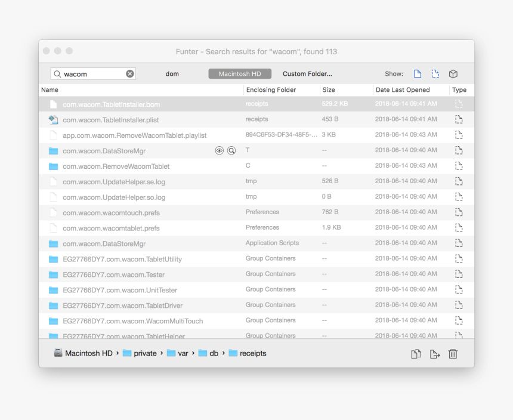Screen dimensions: 513x420
Task: Click hidden type icon for UpdateHelper.se.log
Action: 459,181
